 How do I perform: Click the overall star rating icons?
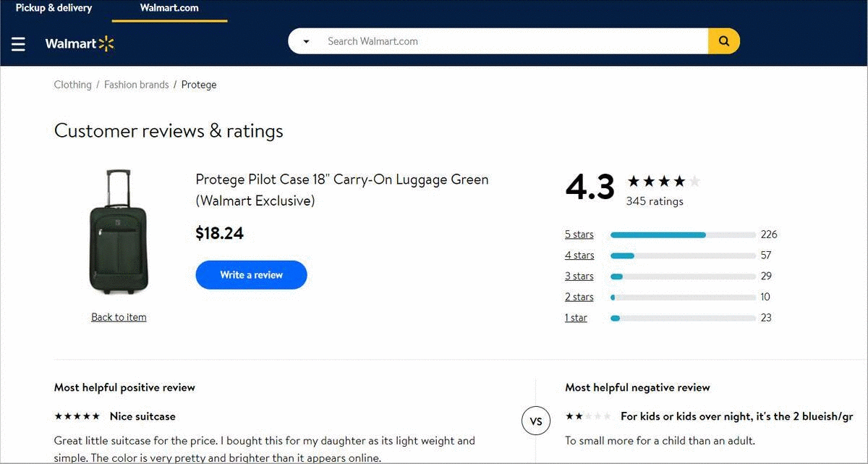(x=663, y=181)
